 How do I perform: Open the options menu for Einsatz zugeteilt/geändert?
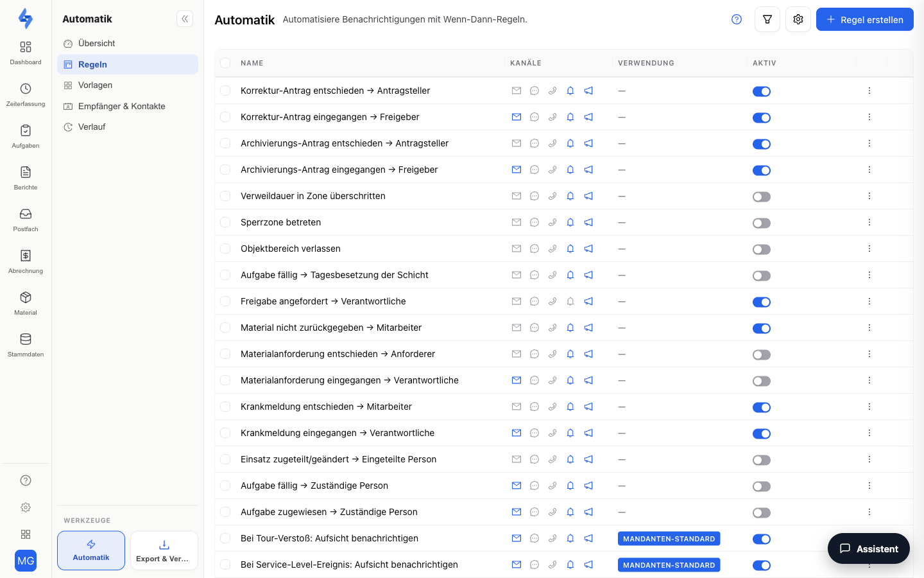(x=869, y=459)
